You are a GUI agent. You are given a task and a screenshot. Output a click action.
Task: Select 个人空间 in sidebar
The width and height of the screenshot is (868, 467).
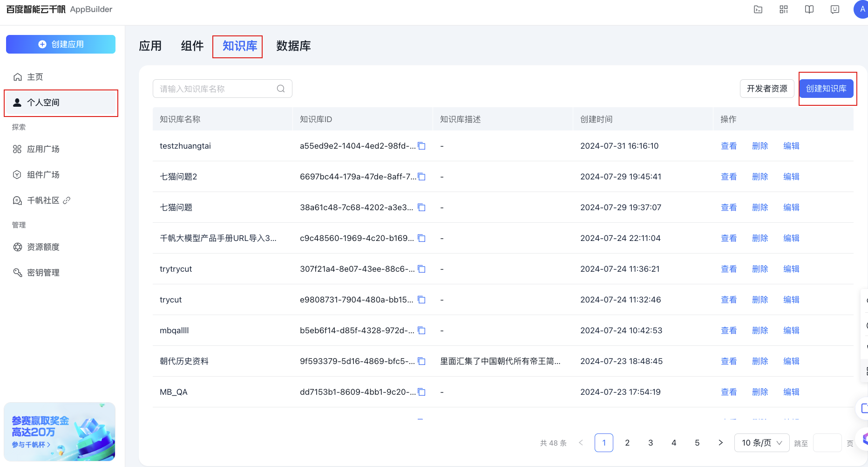click(61, 103)
